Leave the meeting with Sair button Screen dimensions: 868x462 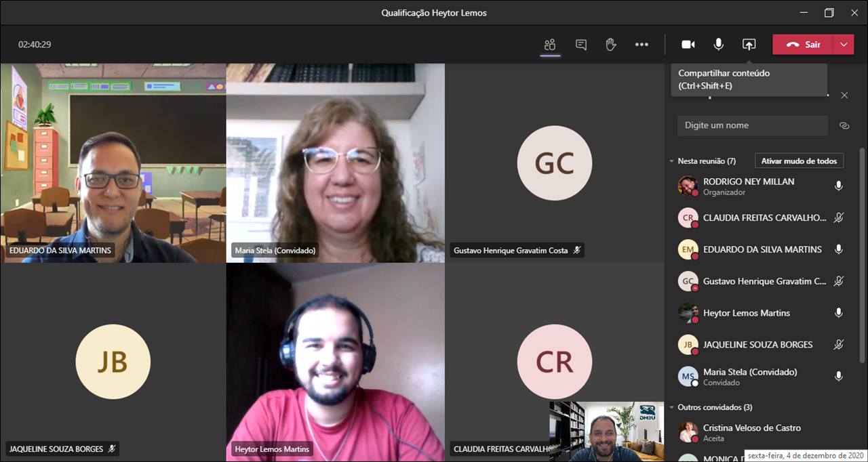tap(803, 45)
